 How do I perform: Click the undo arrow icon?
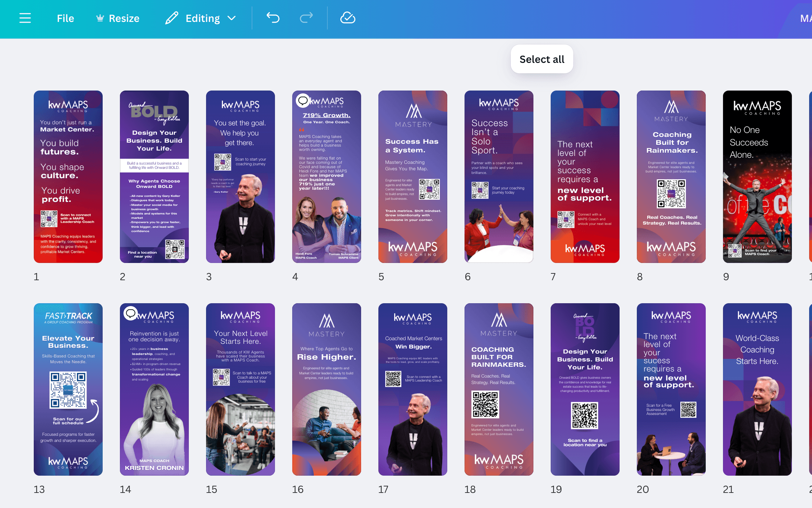click(x=273, y=18)
